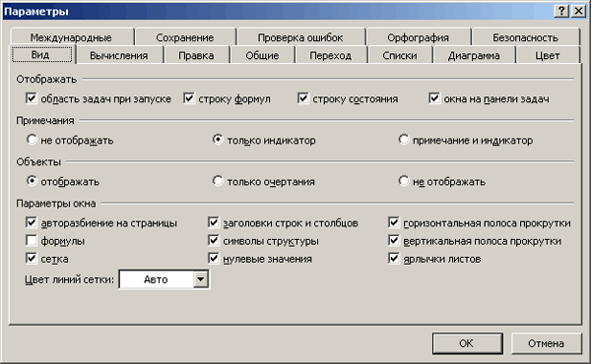Uncheck нулевые значения option

pyautogui.click(x=214, y=259)
